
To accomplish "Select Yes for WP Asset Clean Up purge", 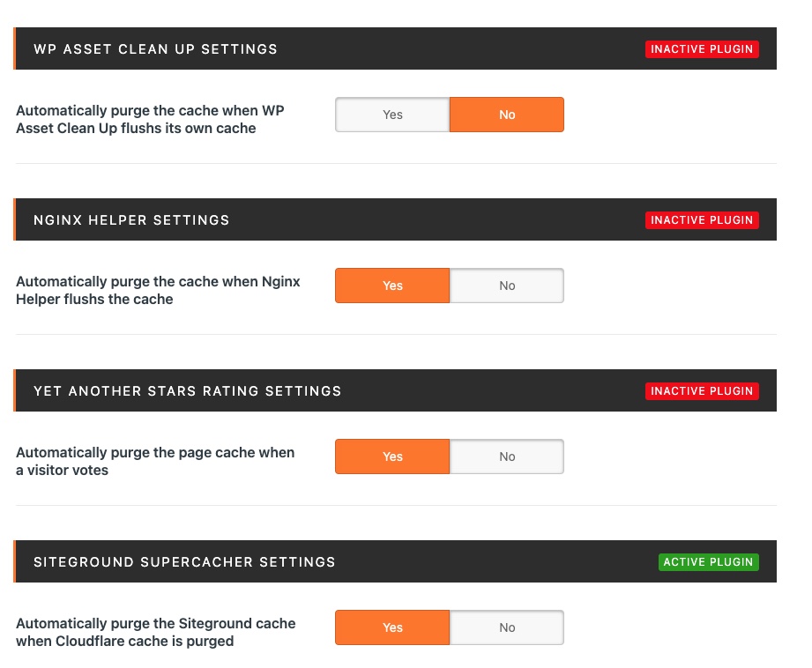I will coord(392,115).
